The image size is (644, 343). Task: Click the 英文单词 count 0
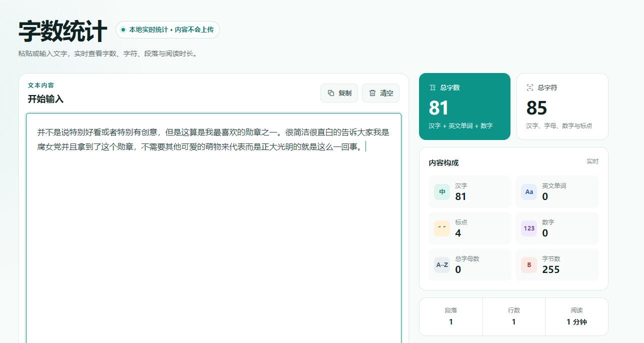[545, 197]
